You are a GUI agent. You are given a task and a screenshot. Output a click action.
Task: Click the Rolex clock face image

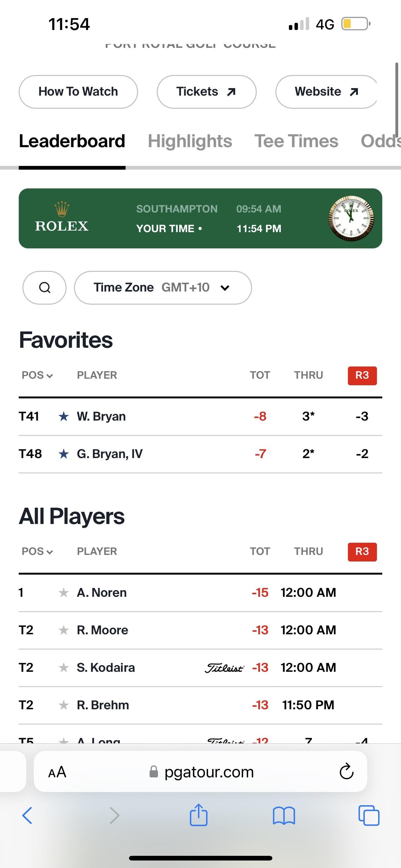[351, 218]
